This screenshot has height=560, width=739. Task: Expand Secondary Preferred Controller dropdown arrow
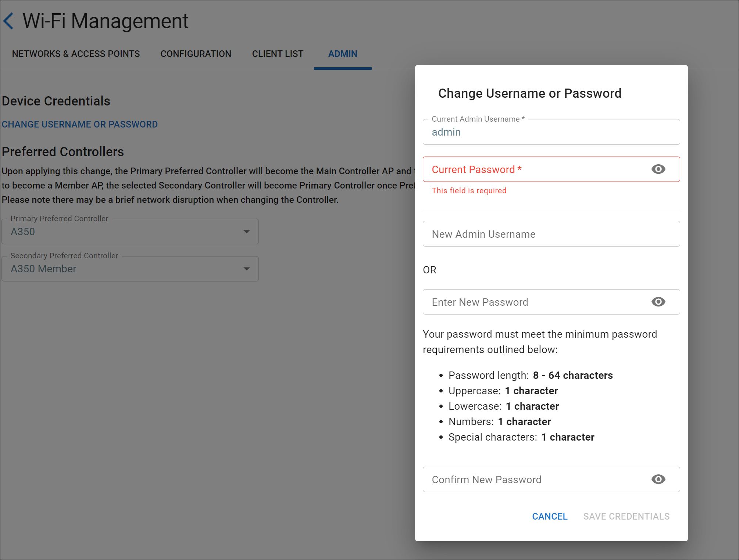(246, 269)
